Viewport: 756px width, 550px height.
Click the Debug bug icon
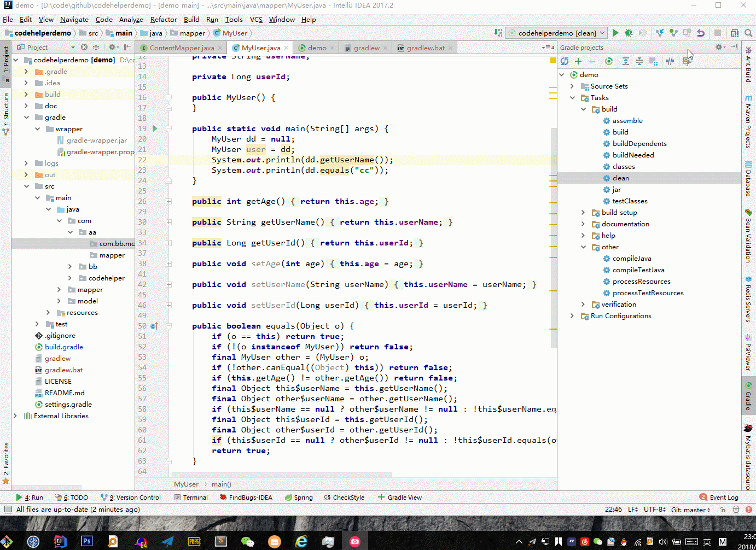(629, 33)
